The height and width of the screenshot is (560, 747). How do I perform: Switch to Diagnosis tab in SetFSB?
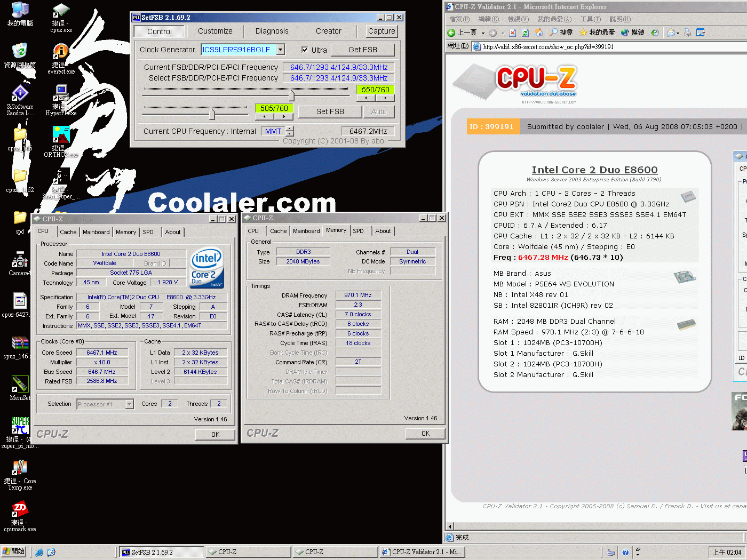(272, 31)
